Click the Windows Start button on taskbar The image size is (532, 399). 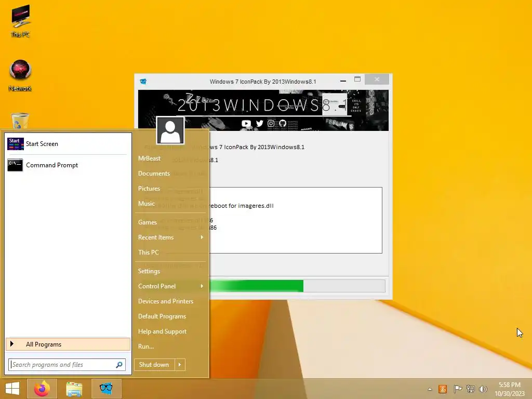tap(12, 389)
